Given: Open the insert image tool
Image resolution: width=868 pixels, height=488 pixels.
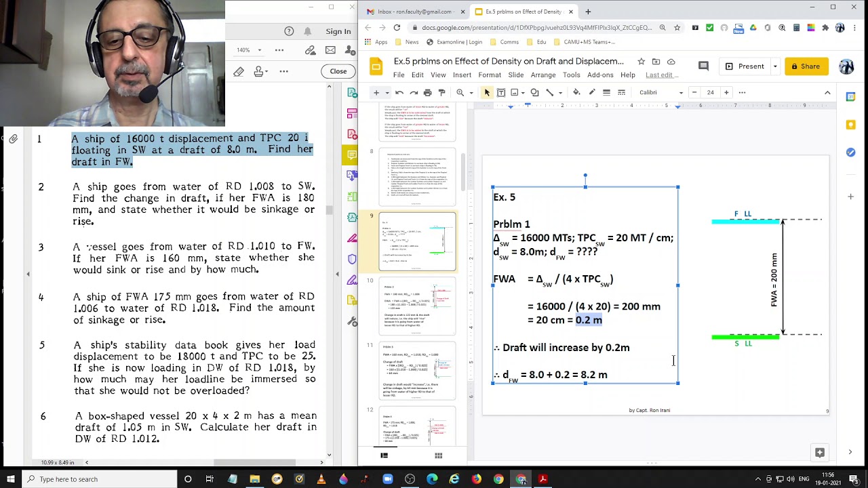Looking at the screenshot, I should pyautogui.click(x=515, y=92).
